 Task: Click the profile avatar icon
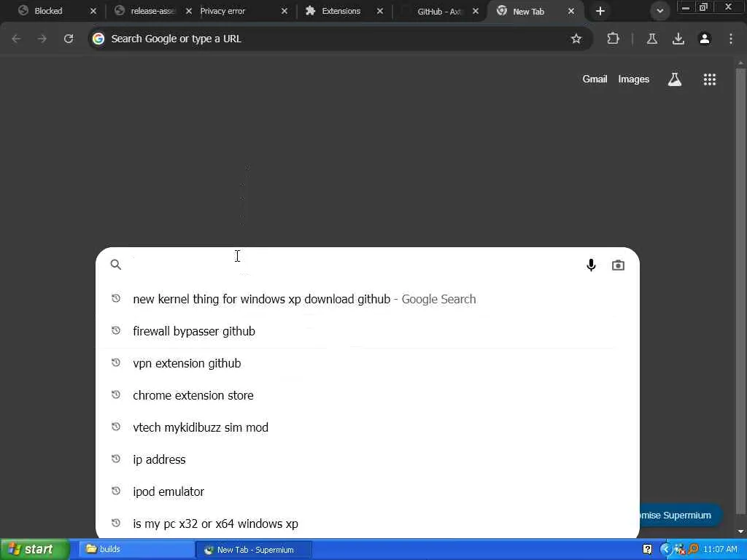[x=705, y=39]
